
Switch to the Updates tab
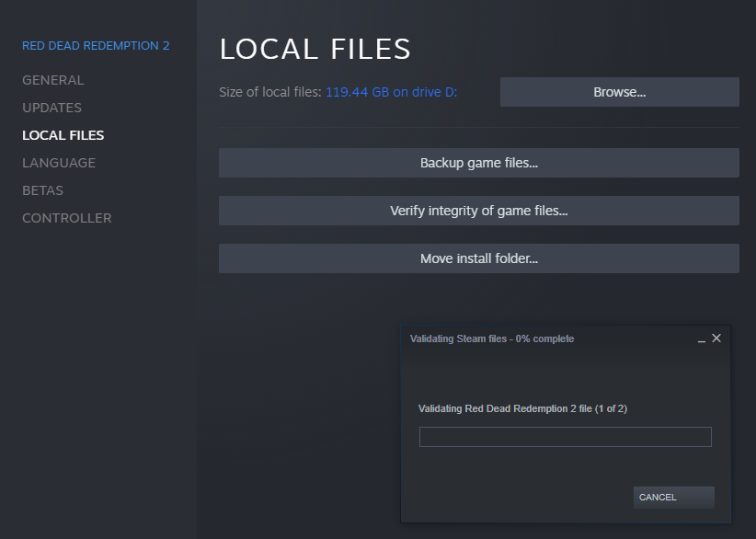[x=52, y=108]
